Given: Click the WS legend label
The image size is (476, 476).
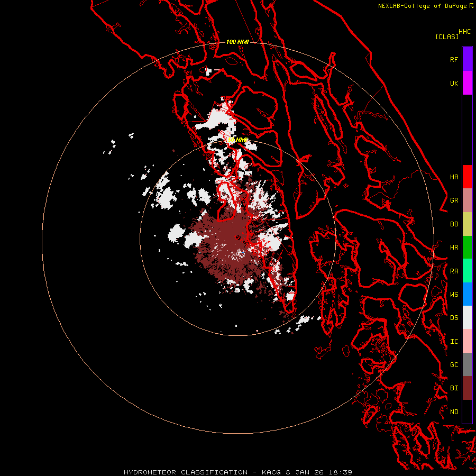Looking at the screenshot, I should [x=454, y=294].
